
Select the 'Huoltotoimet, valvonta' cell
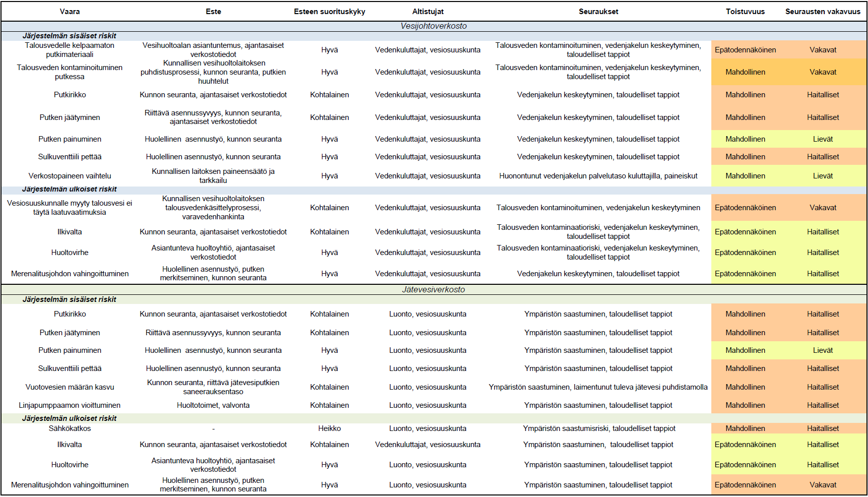(x=213, y=405)
